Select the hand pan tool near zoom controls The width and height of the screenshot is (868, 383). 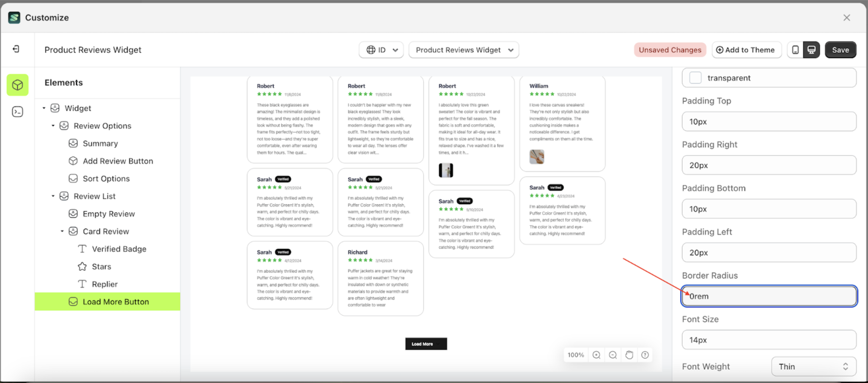coord(629,355)
